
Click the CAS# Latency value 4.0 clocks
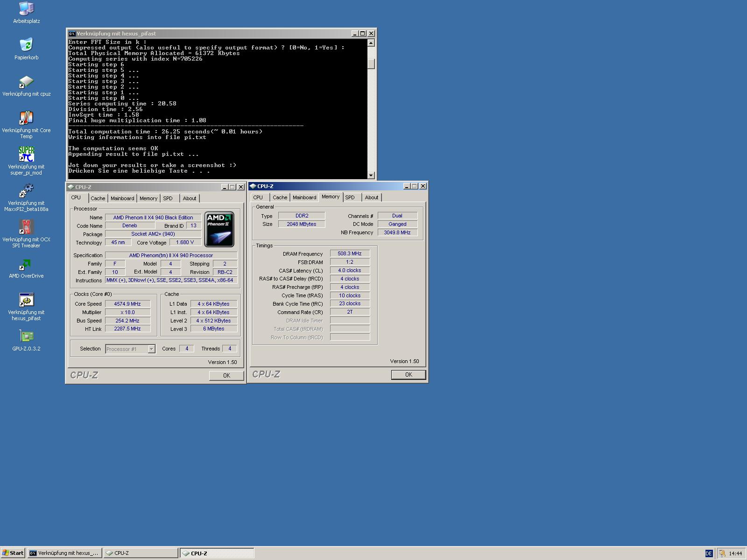click(350, 270)
